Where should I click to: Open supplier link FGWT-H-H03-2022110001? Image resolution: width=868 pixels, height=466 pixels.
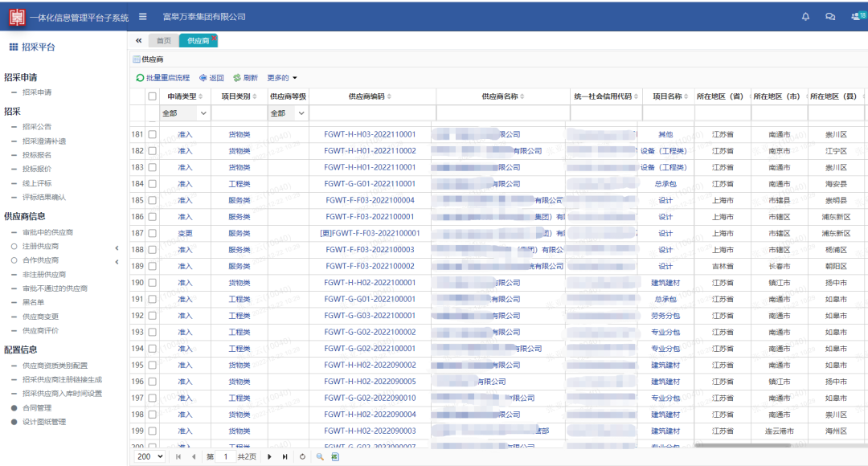click(x=370, y=134)
